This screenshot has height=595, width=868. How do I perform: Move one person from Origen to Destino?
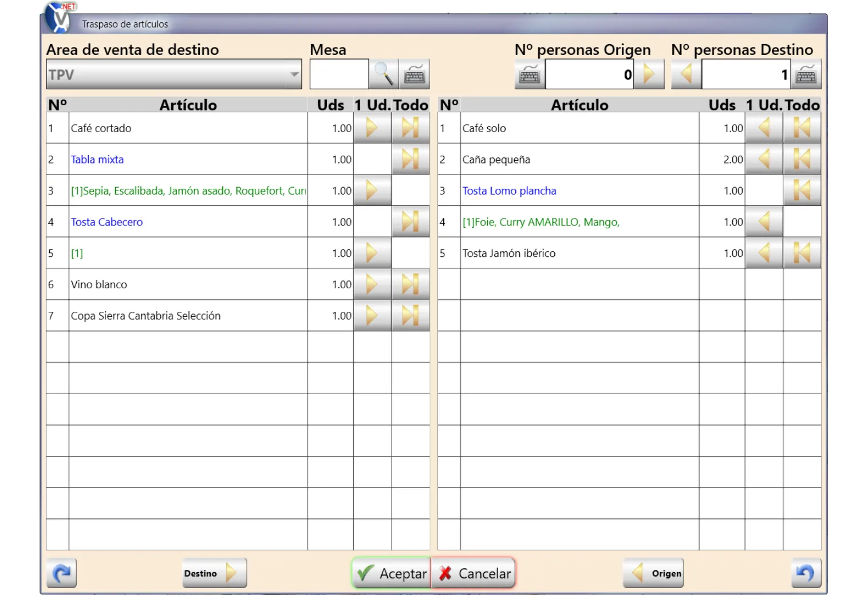coord(649,74)
